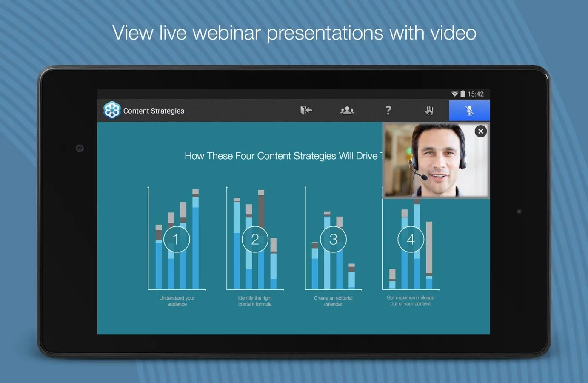The height and width of the screenshot is (383, 588).
Task: Tap the GoToWebinar flower logo
Action: point(112,111)
